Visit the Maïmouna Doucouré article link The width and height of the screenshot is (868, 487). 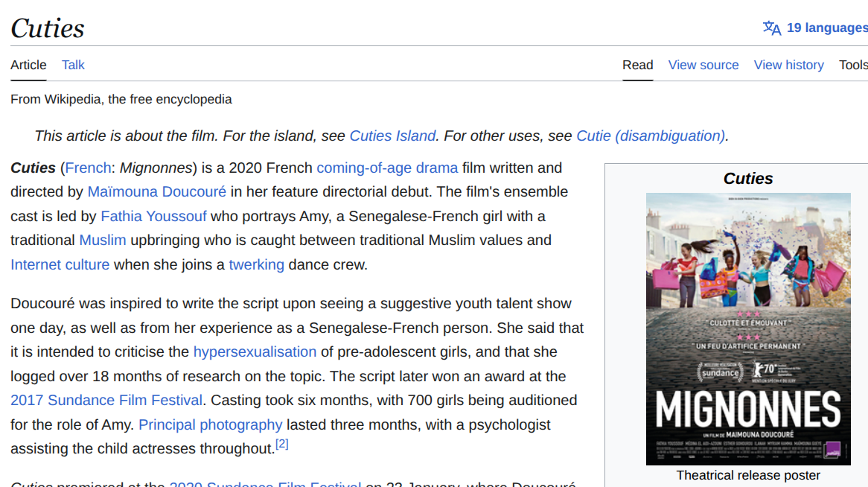pos(156,191)
